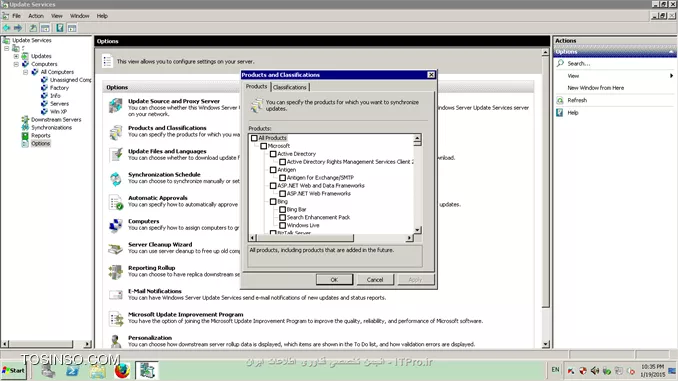Check the Search Enhancement Pack checkbox
Screen dimensions: 678x381
tap(283, 218)
